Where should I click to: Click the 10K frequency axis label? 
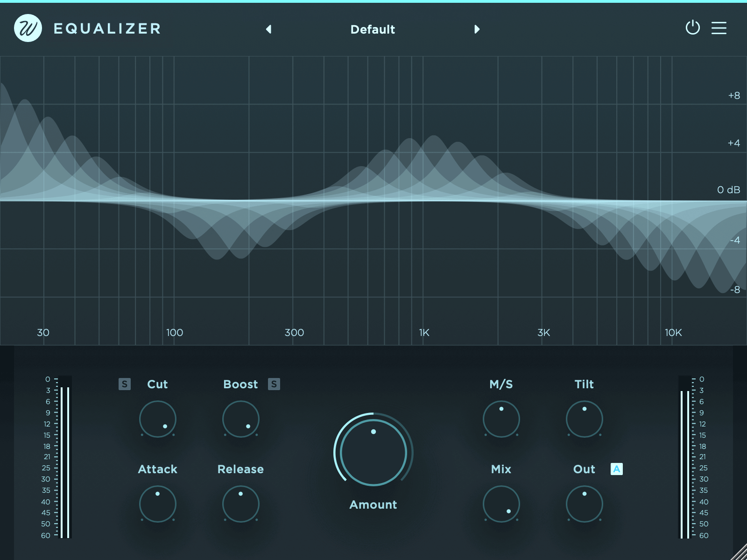[673, 333]
